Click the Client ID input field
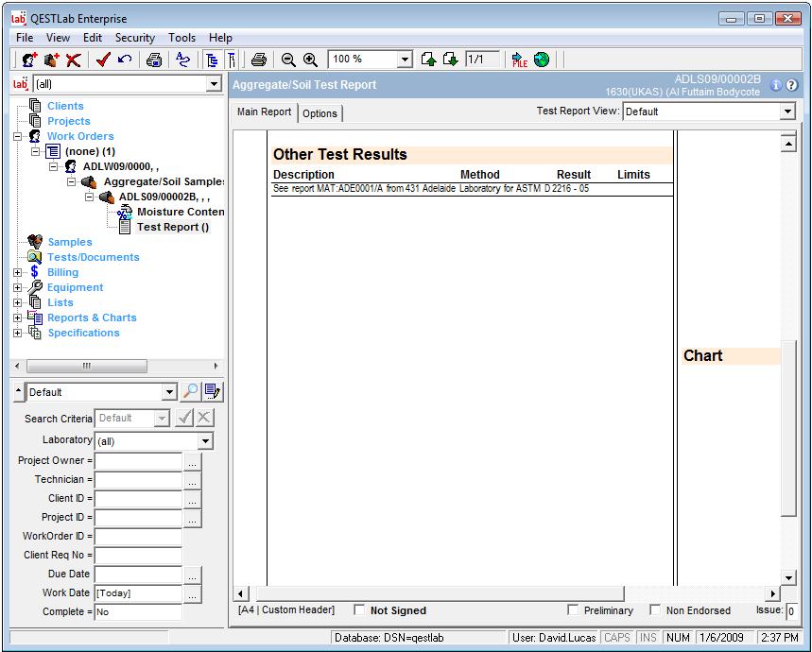The height and width of the screenshot is (652, 812). pyautogui.click(x=138, y=499)
